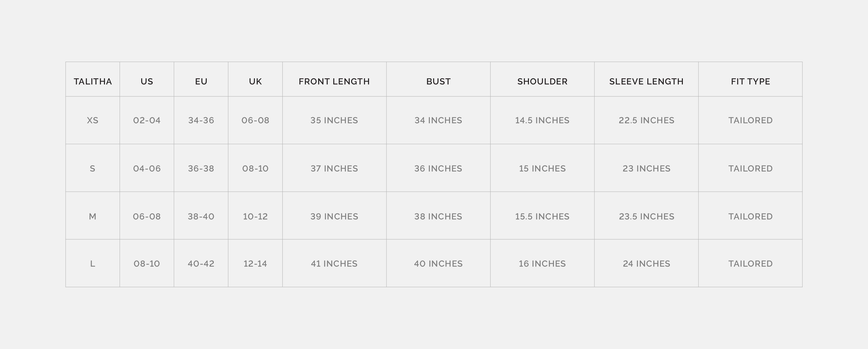This screenshot has height=349, width=868.
Task: Click the UK size 10-12 cell
Action: coord(255,217)
